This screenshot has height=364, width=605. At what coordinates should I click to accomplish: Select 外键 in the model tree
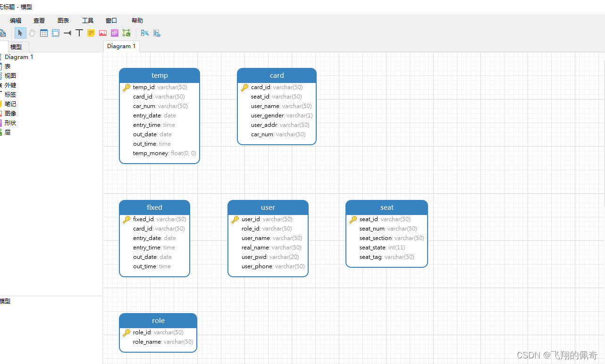click(10, 85)
